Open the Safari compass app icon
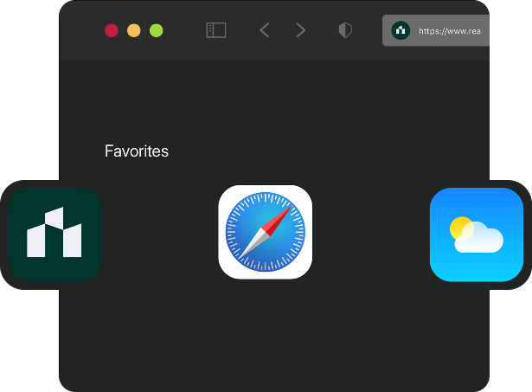The height and width of the screenshot is (392, 532). pyautogui.click(x=265, y=232)
